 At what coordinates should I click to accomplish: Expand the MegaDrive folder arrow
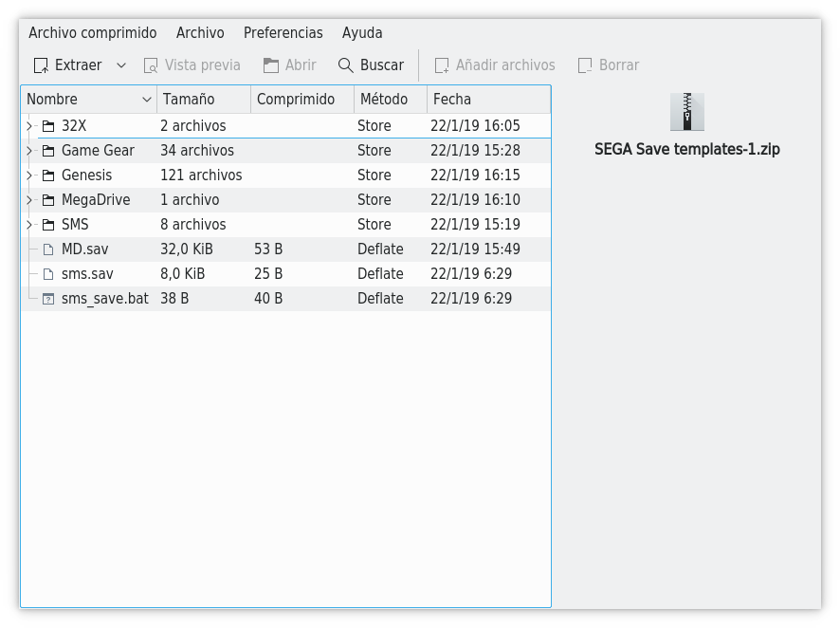click(29, 200)
